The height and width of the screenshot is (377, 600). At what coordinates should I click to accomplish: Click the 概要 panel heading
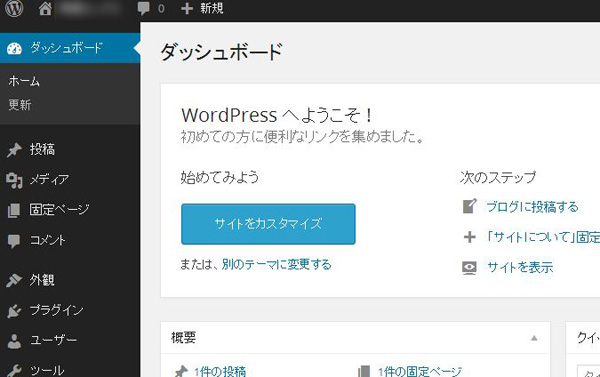click(184, 338)
